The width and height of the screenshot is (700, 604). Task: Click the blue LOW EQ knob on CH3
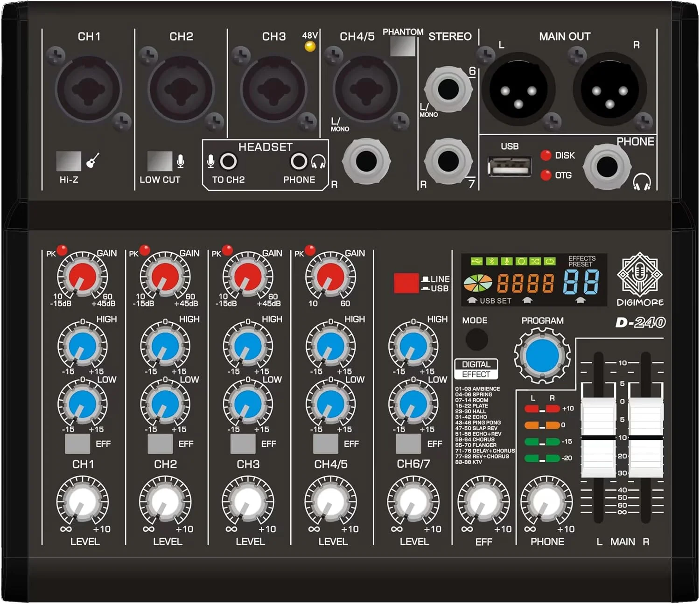248,403
